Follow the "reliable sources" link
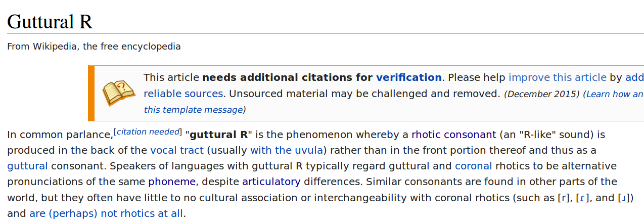Viewport: 644px width, 224px height. (x=183, y=94)
